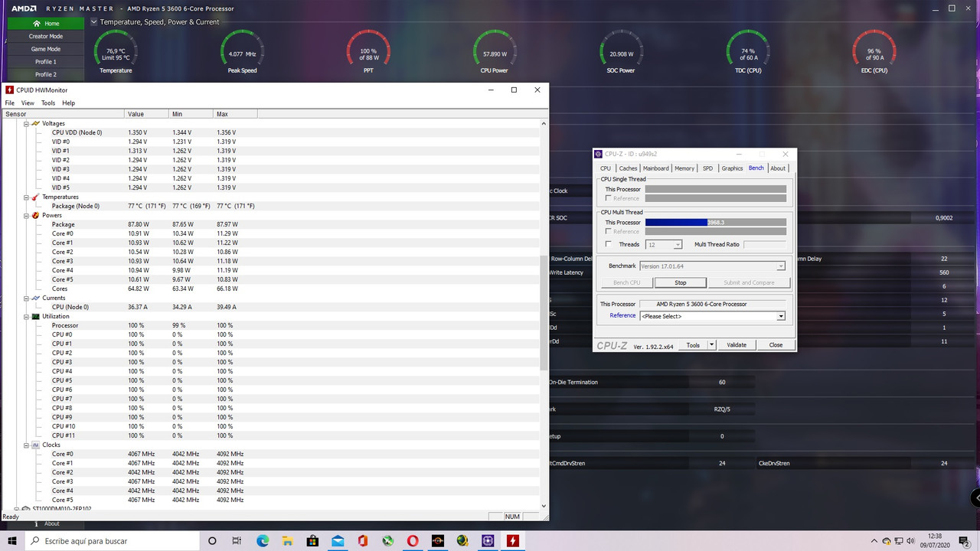This screenshot has width=980, height=551.
Task: Open the Opera browser from the taskbar
Action: (413, 541)
